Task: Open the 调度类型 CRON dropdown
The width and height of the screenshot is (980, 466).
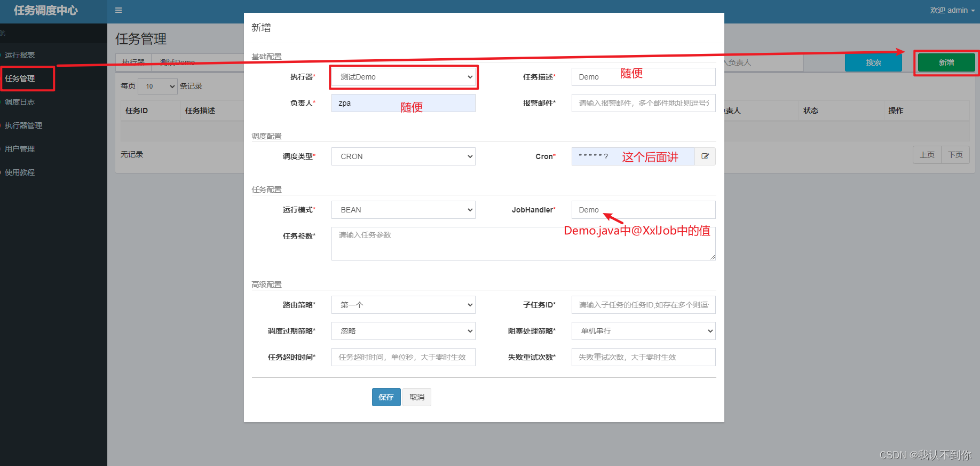Action: 404,156
